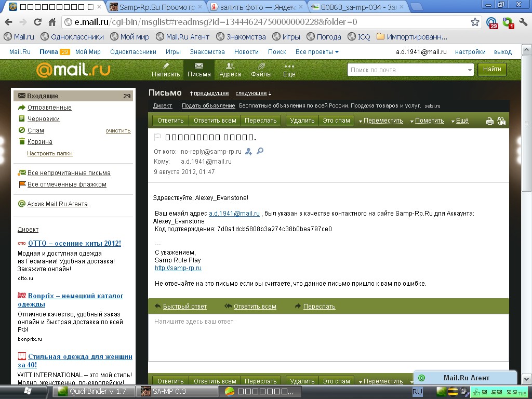The height and width of the screenshot is (399, 532).
Task: Click the top Удалить button
Action: pyautogui.click(x=302, y=121)
